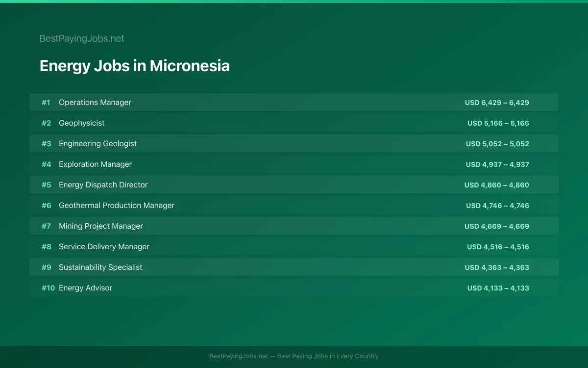Click the 'Sustainability Specialist' job title
Screen dimensions: 588x368
point(100,267)
